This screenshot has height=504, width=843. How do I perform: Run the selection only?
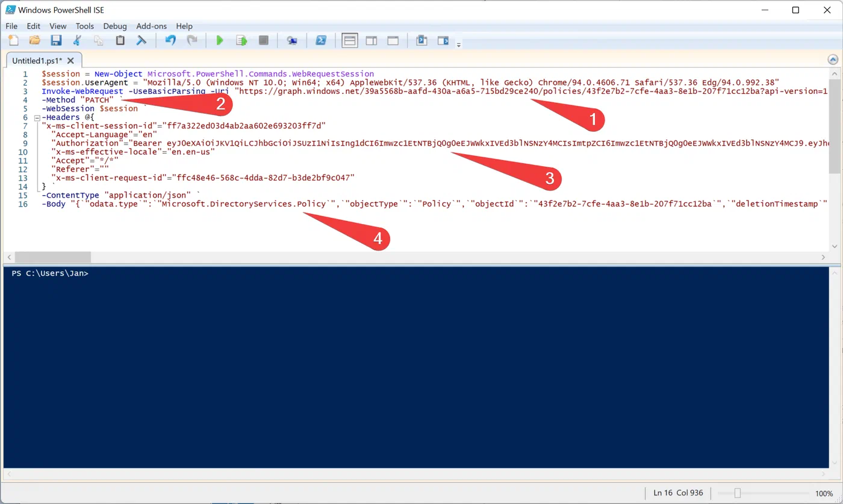tap(241, 40)
